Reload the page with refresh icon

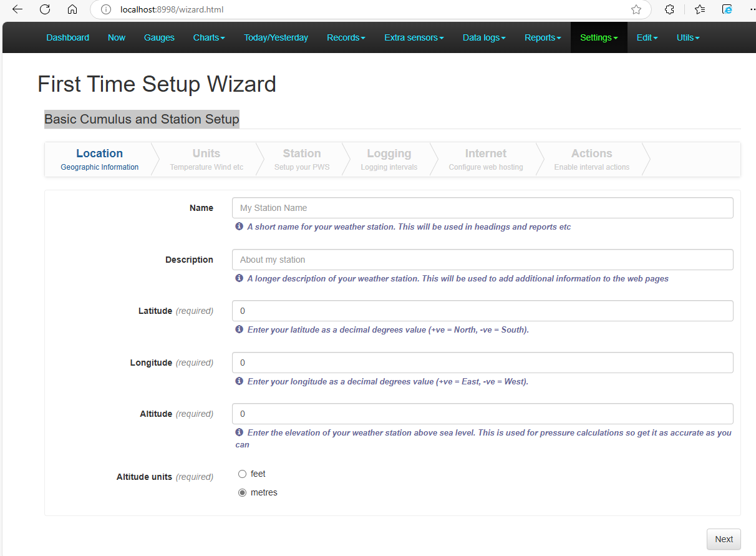pos(45,9)
